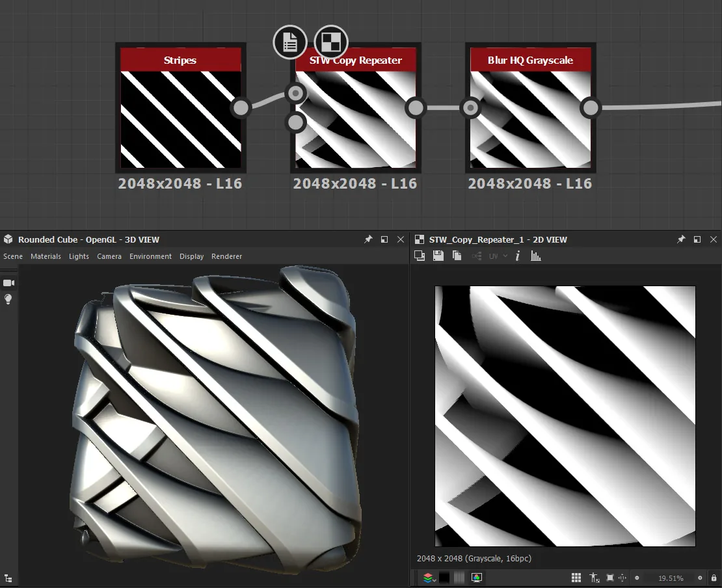Select the Blur HQ Grayscale node
The height and width of the screenshot is (588, 722).
tap(531, 108)
